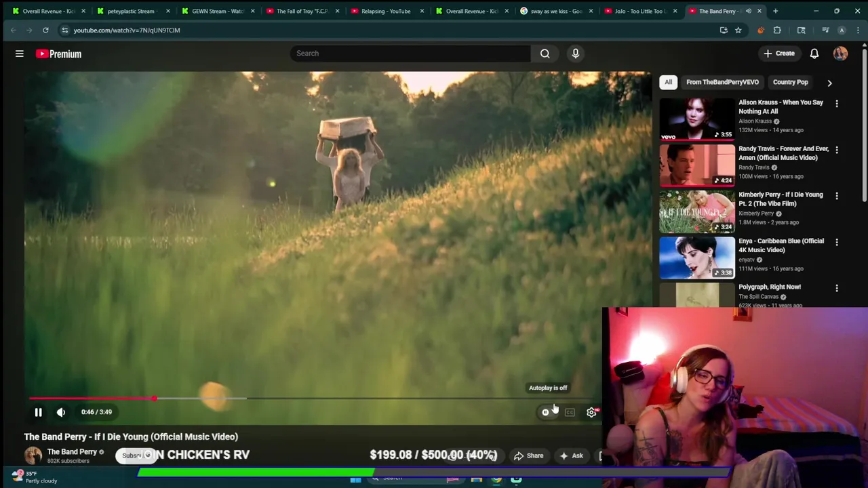The height and width of the screenshot is (488, 868).
Task: Open the Windows Start button
Action: 355,480
